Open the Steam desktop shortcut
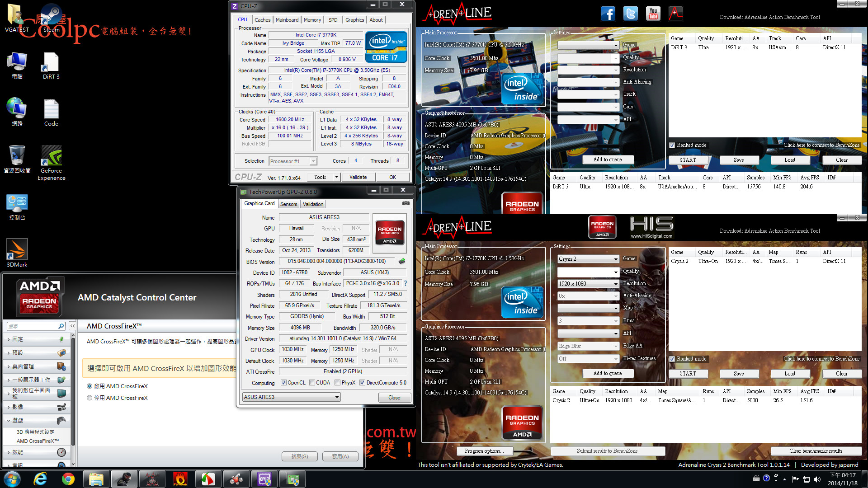The image size is (868, 488). (x=51, y=19)
